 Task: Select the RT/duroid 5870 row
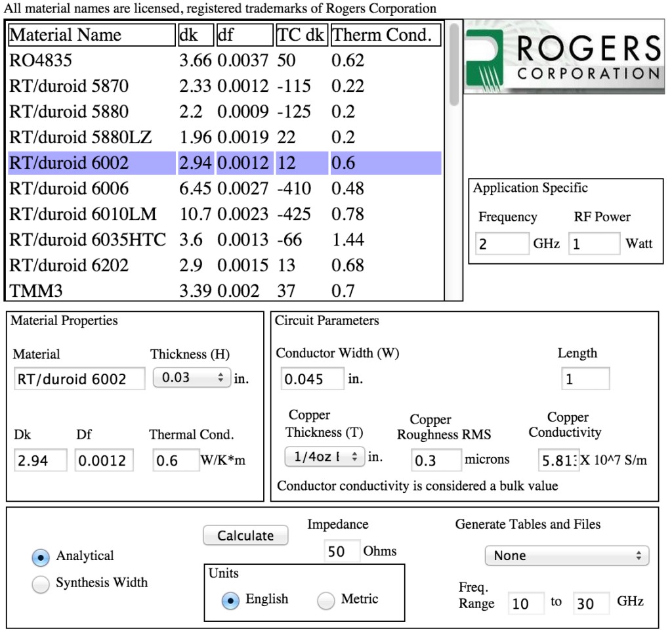225,86
